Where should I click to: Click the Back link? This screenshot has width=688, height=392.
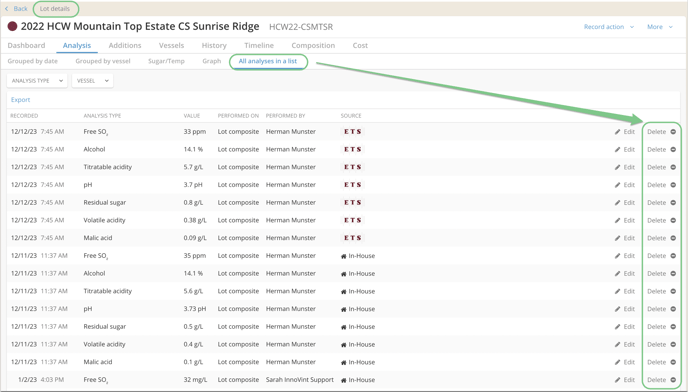(20, 8)
